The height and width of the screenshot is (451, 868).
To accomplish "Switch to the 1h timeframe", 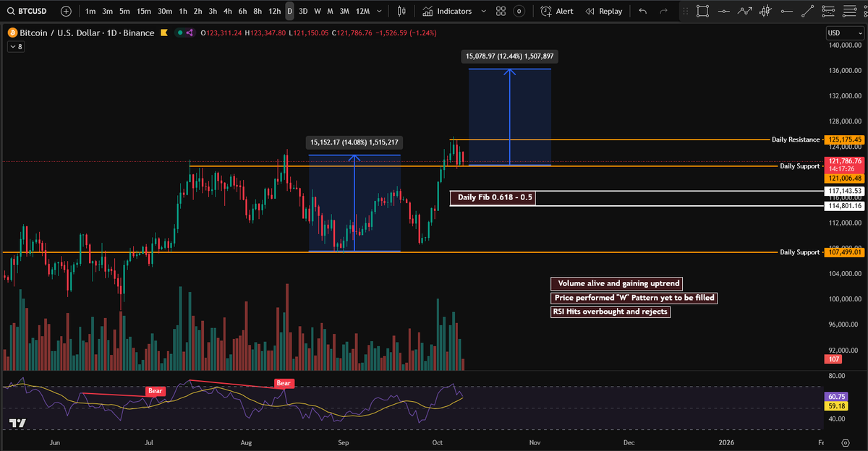I will (x=183, y=11).
